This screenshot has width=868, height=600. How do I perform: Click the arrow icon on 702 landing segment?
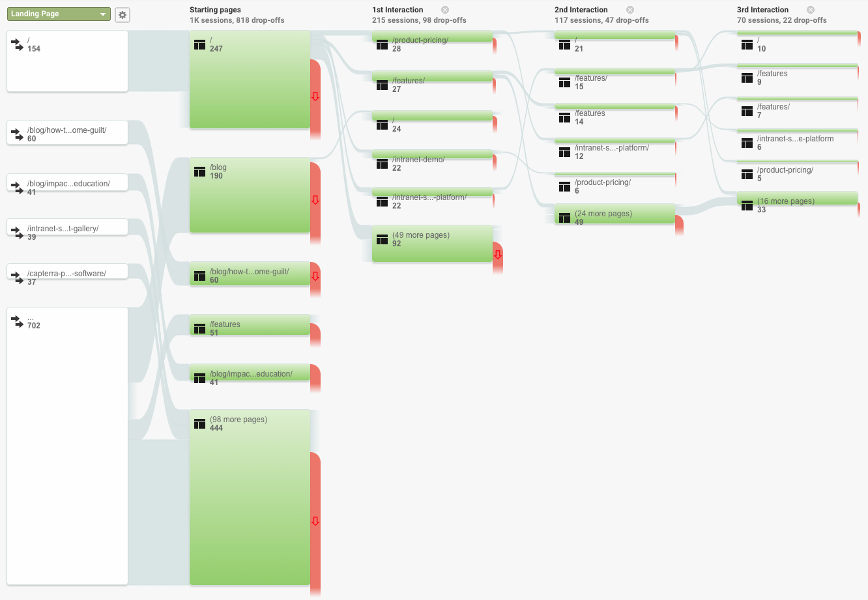pos(18,322)
